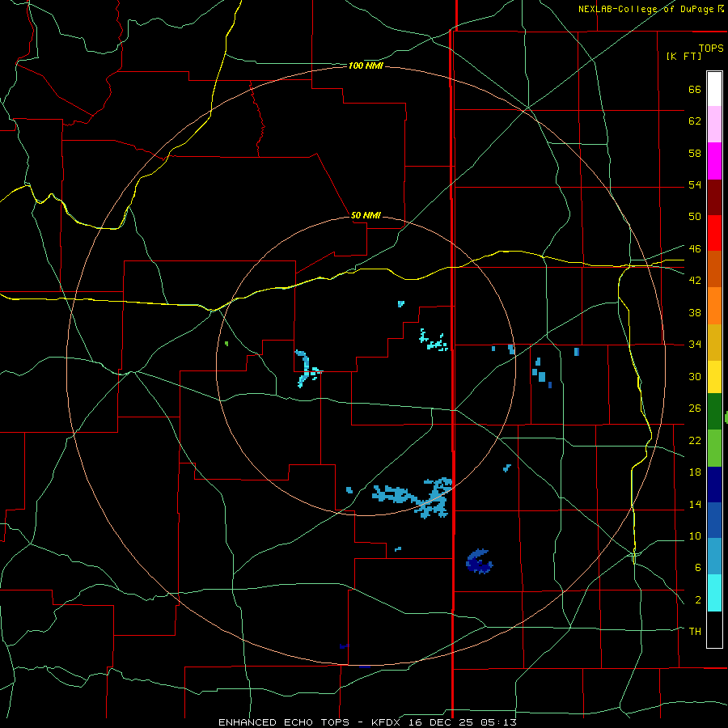Image resolution: width=728 pixels, height=728 pixels.
Task: Click the navy blue legend swatch
Action: point(714,485)
